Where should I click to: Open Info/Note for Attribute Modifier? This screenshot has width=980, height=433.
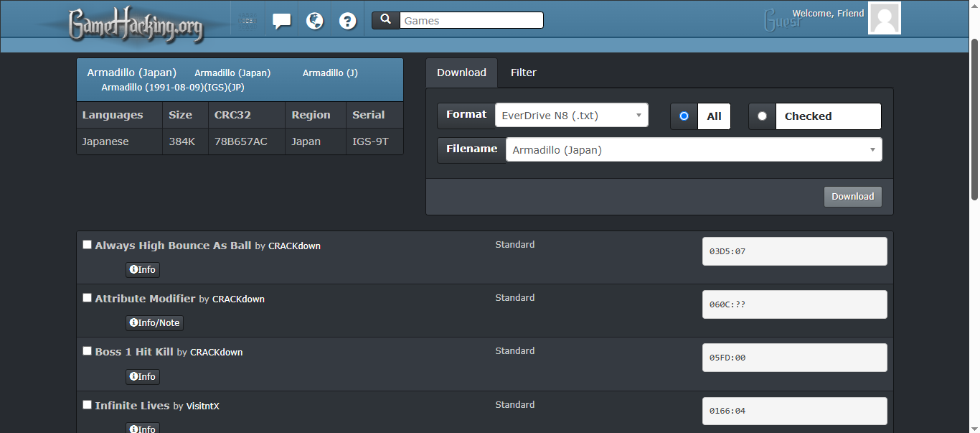[x=155, y=323]
